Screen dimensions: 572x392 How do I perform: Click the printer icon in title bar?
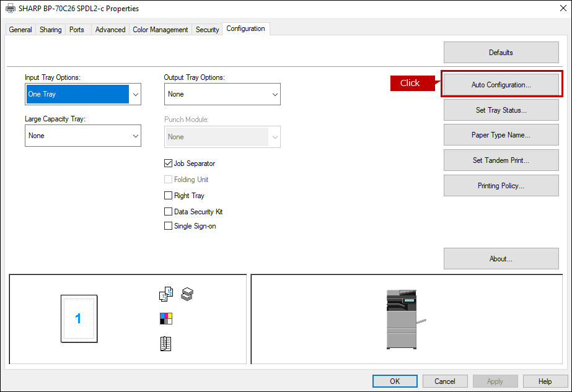[x=10, y=9]
